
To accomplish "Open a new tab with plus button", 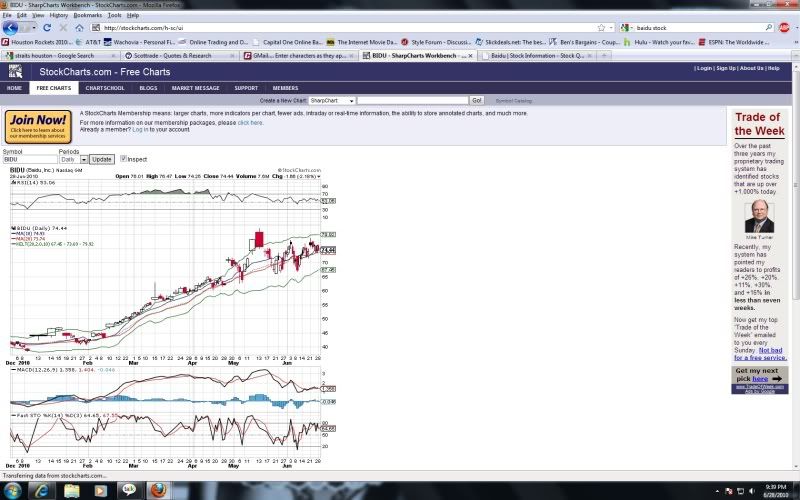I will pos(604,55).
